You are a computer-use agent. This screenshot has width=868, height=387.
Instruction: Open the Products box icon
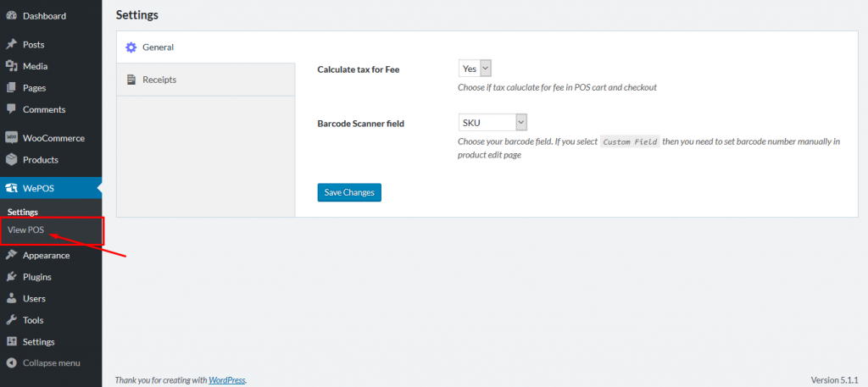(11, 160)
